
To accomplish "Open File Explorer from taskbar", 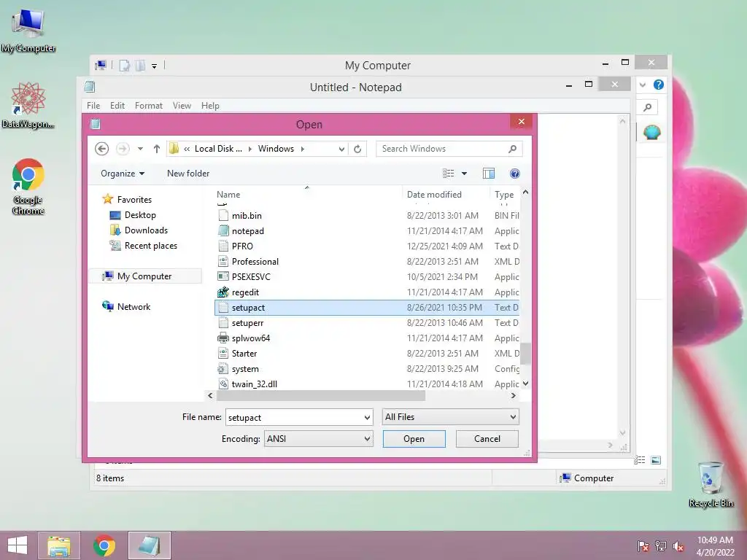I will click(59, 545).
